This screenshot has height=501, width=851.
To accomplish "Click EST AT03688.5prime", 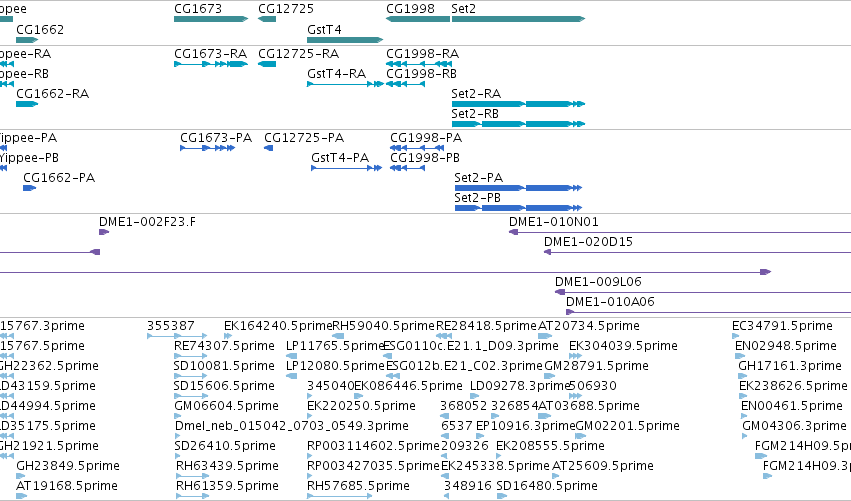I will pos(589,407).
